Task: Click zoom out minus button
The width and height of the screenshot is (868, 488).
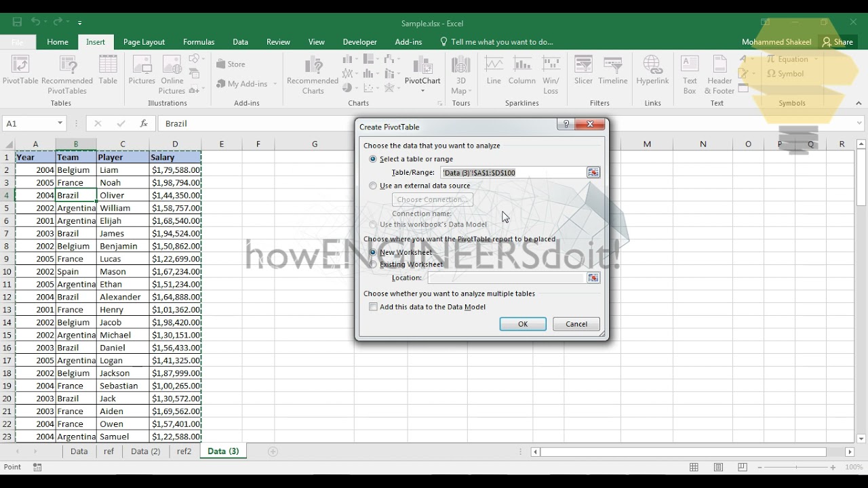Action: coord(759,468)
